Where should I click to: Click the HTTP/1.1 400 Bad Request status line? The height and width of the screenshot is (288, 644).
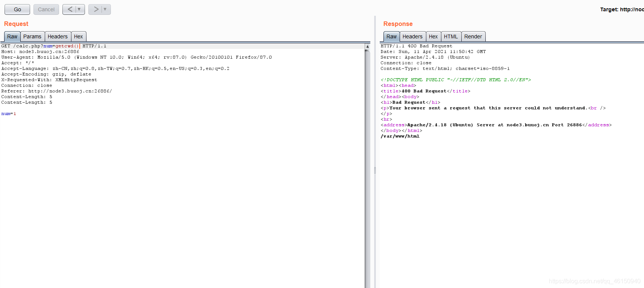pyautogui.click(x=417, y=46)
